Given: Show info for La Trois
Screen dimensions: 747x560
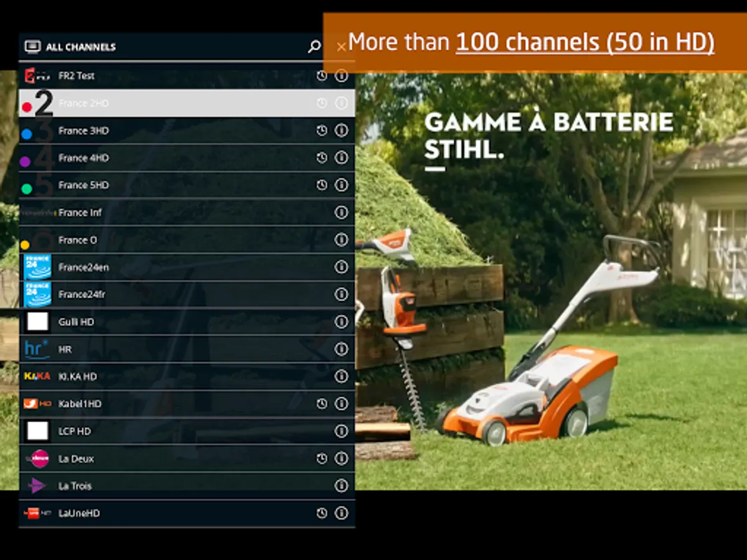Looking at the screenshot, I should click(x=341, y=486).
